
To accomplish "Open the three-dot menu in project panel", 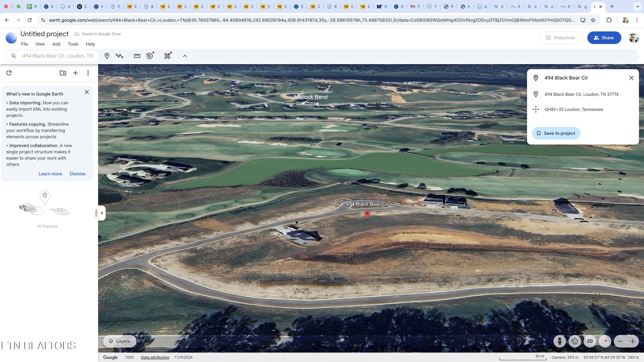I will (88, 73).
